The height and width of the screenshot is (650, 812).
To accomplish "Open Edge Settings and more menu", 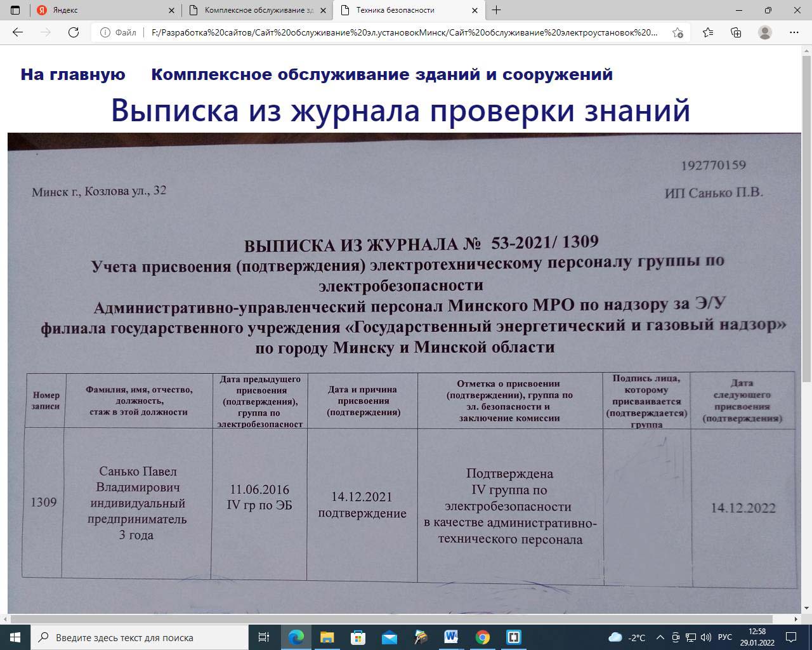I will (794, 32).
